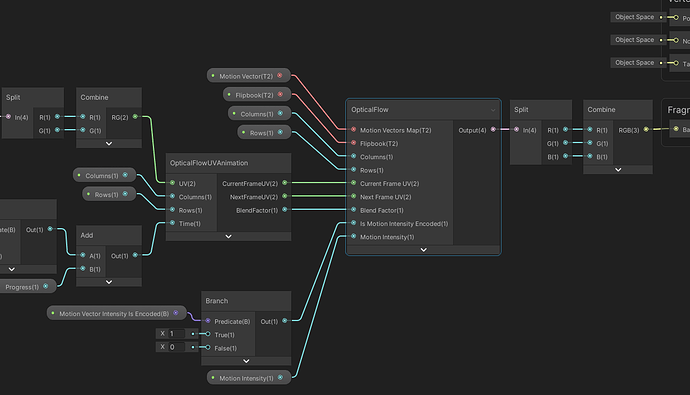Screen dimensions: 690x395
Task: Edit the Branch False X value field
Action: (x=177, y=347)
